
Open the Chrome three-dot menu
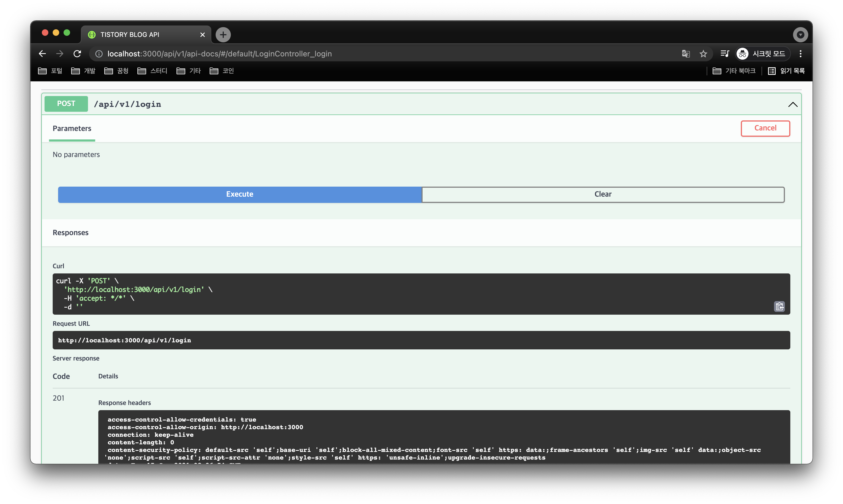pyautogui.click(x=801, y=54)
